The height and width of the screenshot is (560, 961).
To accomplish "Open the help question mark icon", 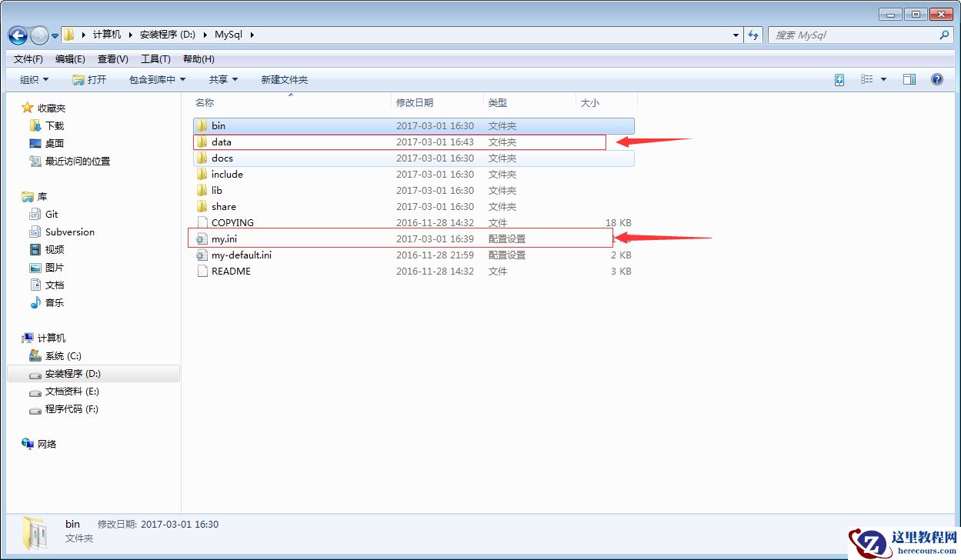I will tap(936, 79).
